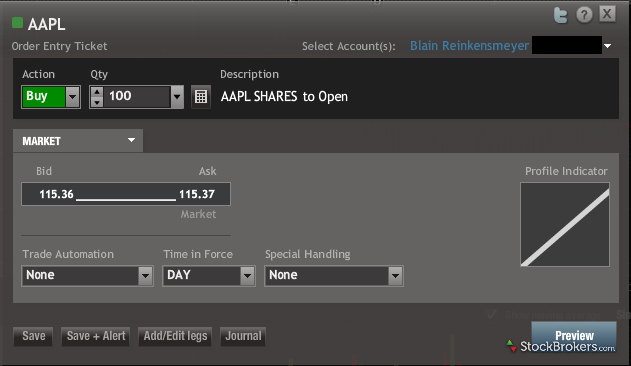Expand the Special Handling dropdown
The image size is (631, 366).
[x=395, y=276]
